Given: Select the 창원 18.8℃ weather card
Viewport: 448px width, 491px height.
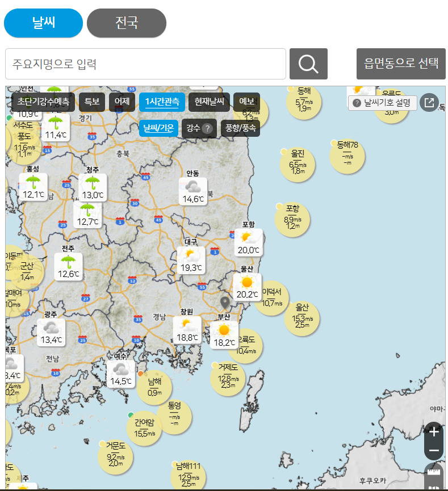Looking at the screenshot, I should (x=187, y=330).
